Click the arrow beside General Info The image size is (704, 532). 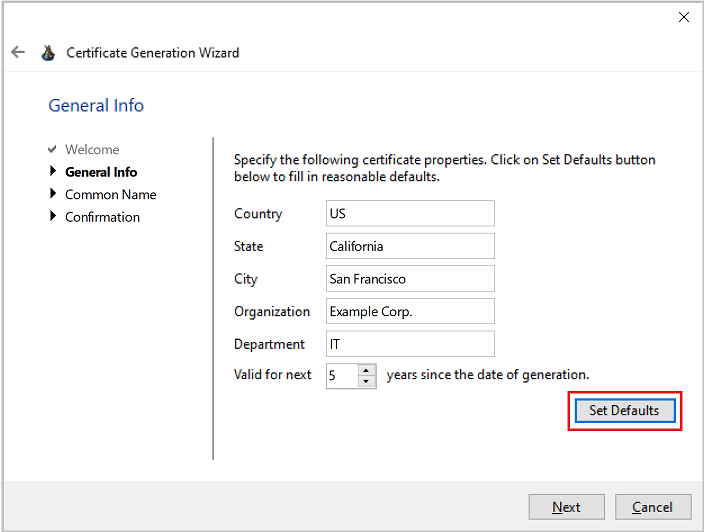click(x=53, y=171)
